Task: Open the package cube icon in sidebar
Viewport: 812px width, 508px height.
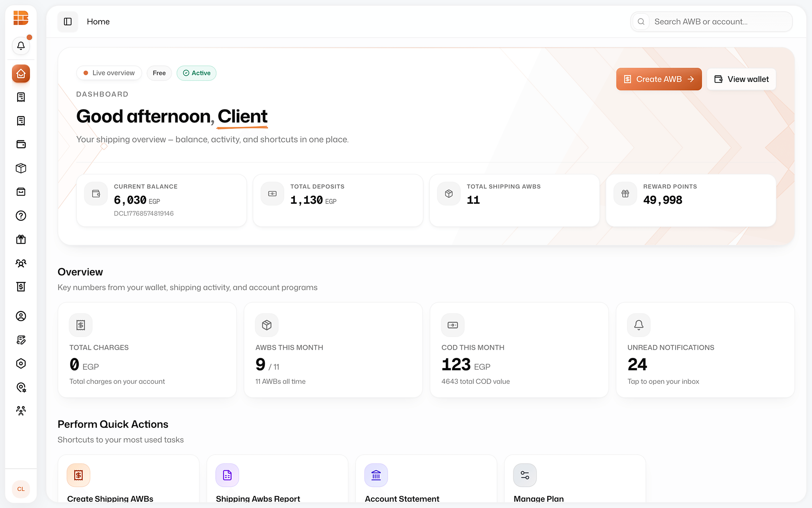Action: (x=21, y=168)
